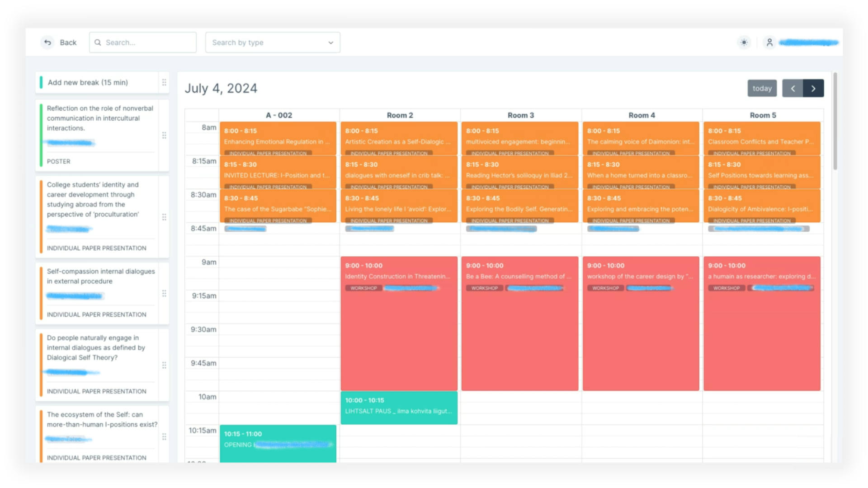
Task: Click the light/dark mode toggle icon
Action: (x=744, y=42)
